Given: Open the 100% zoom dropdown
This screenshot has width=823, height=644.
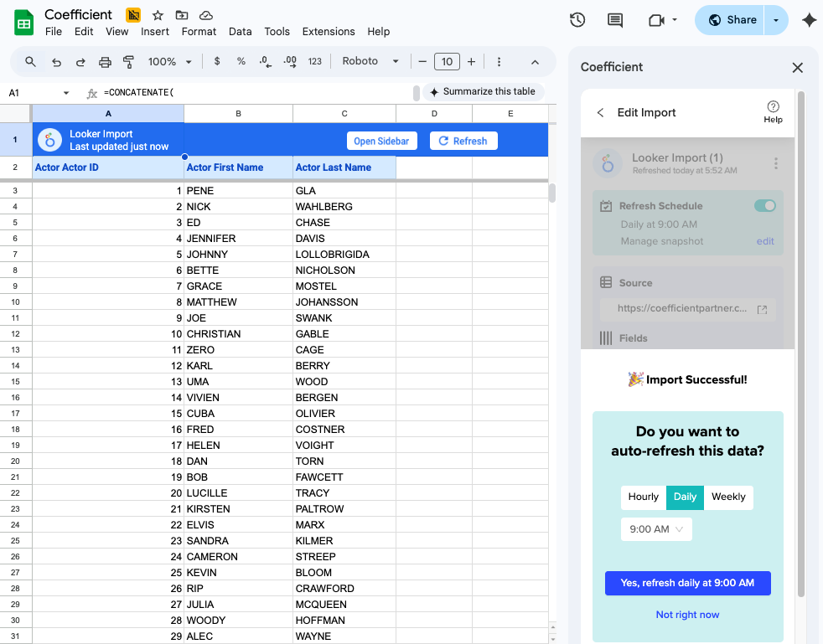Looking at the screenshot, I should pos(169,62).
